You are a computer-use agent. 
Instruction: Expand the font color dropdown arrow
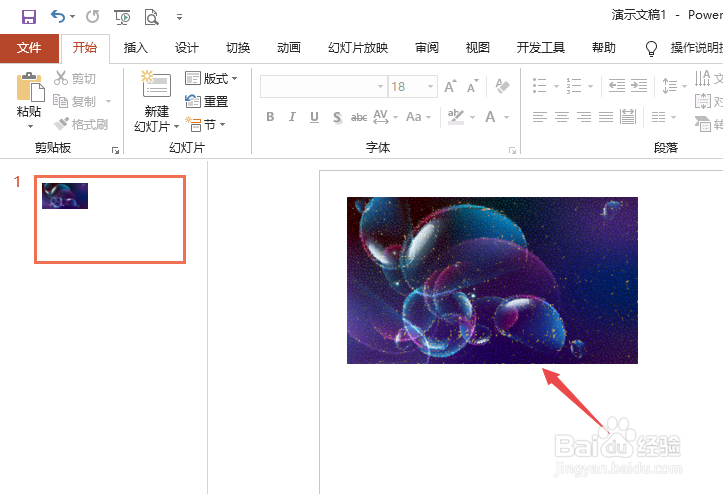[506, 118]
